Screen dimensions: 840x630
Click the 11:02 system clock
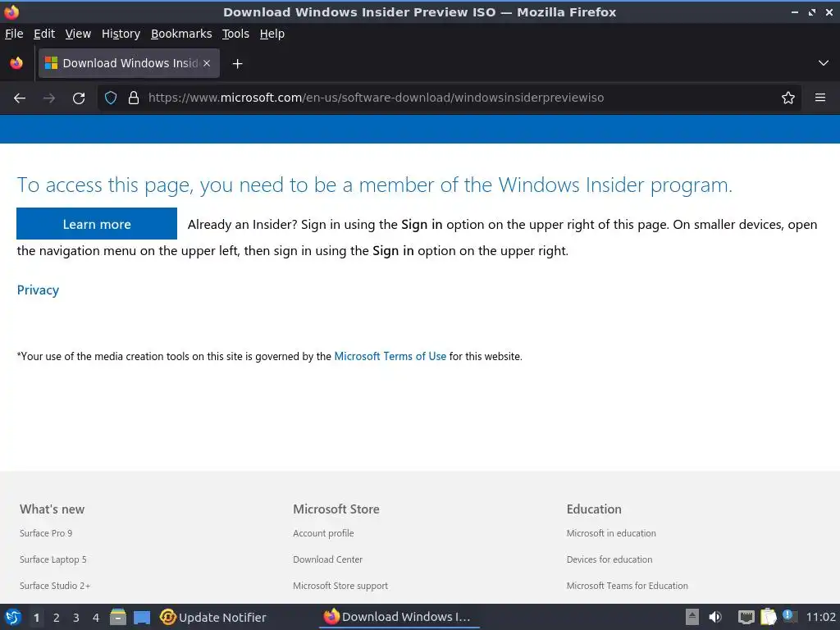point(820,617)
